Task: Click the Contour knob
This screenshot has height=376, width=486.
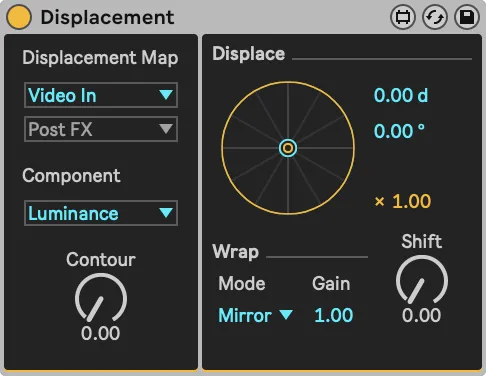Action: point(101,298)
